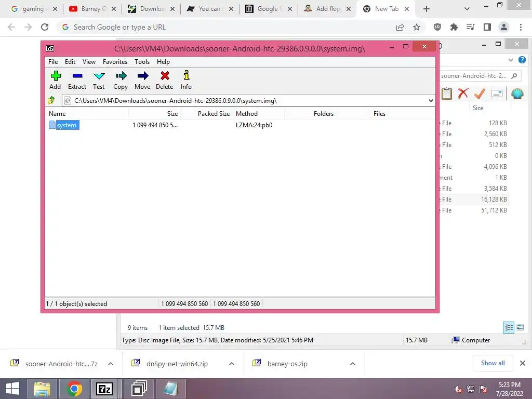Open the uBlock shield extension
This screenshot has width=532, height=399.
coord(437,27)
